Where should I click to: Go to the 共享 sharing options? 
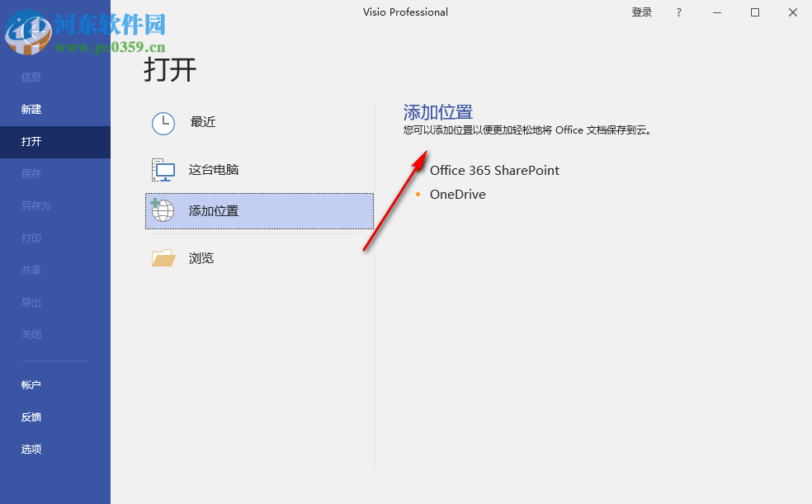(31, 270)
